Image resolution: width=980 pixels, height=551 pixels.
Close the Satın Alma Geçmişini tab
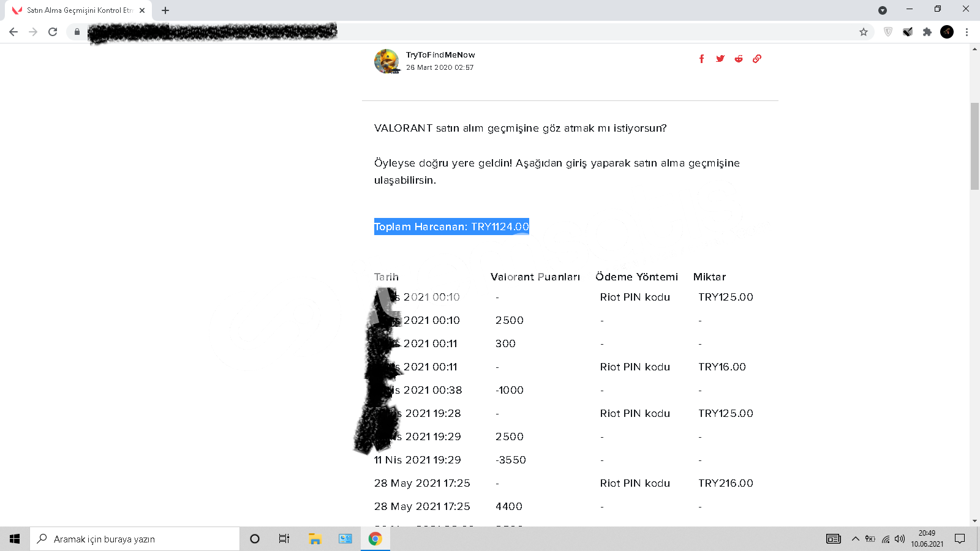click(142, 10)
